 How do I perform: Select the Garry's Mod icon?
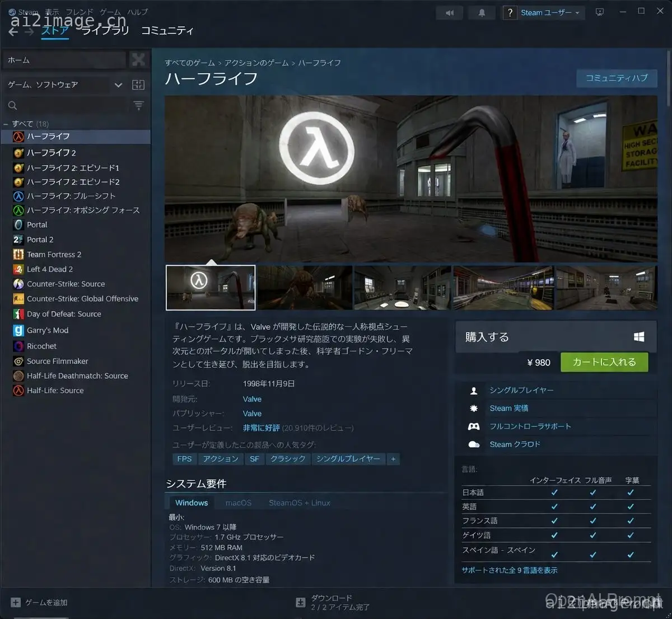coord(18,330)
